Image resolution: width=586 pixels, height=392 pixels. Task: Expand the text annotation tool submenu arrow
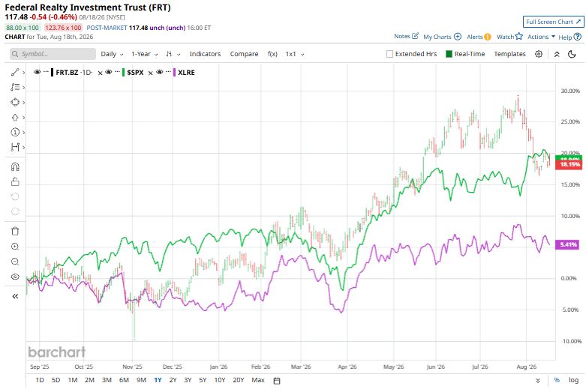click(23, 88)
